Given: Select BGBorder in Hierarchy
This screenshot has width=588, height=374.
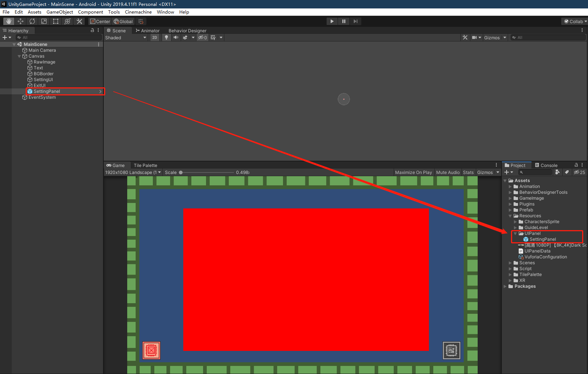Looking at the screenshot, I should [x=44, y=74].
